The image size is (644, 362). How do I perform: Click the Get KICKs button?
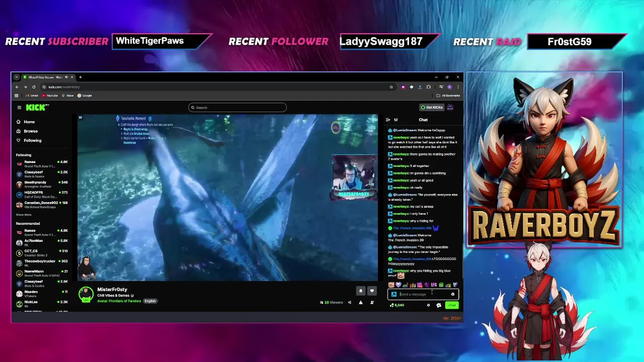point(432,107)
